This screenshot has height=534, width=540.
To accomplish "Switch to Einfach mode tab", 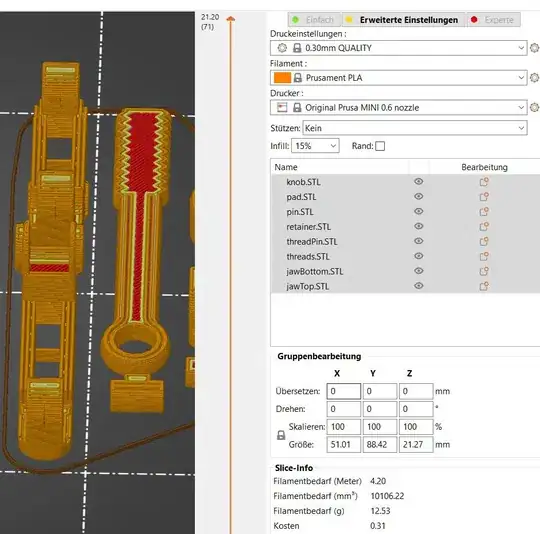I will 314,20.
